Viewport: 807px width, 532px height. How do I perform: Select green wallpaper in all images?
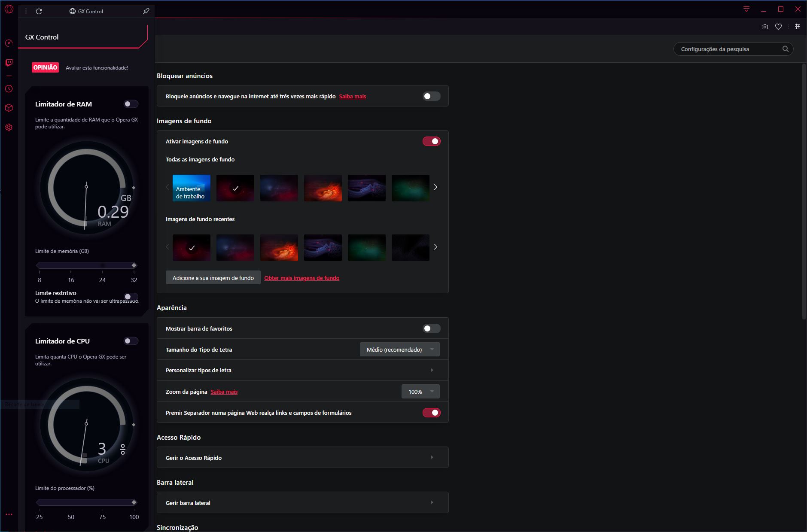(411, 188)
